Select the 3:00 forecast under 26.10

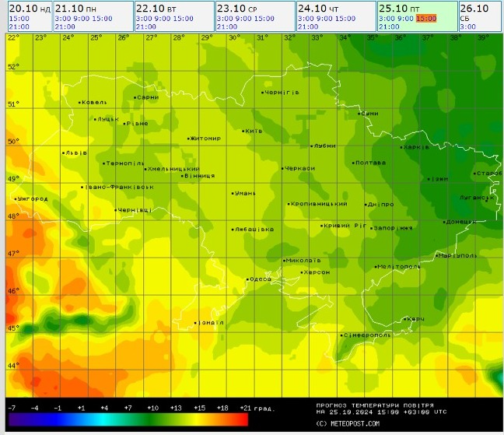467,26
